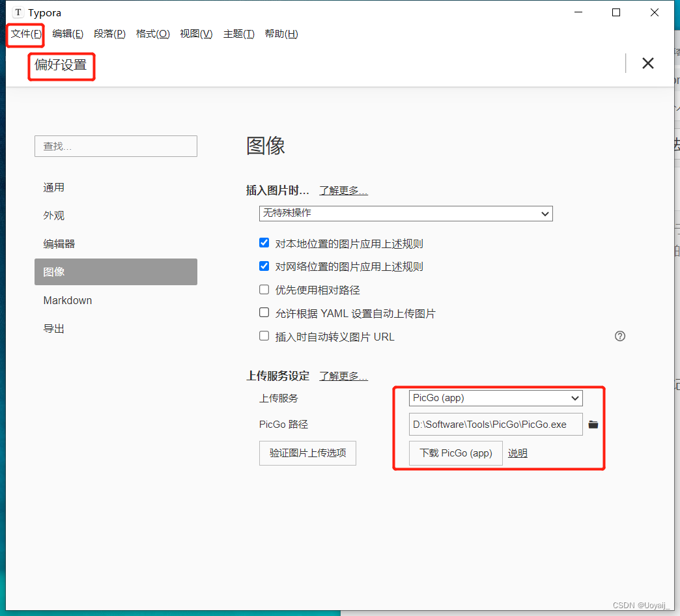
Task: Maximize the Typora window
Action: [x=616, y=12]
